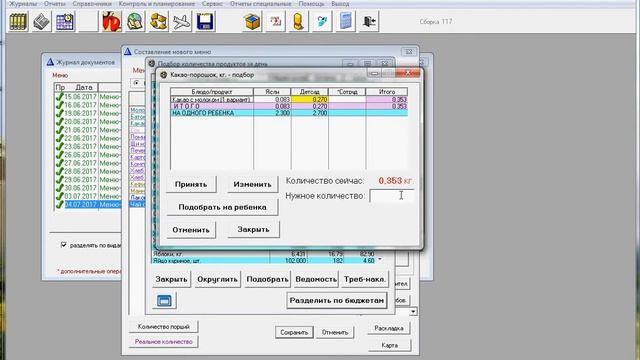Click the exit door toolbar icon

pyautogui.click(x=369, y=21)
